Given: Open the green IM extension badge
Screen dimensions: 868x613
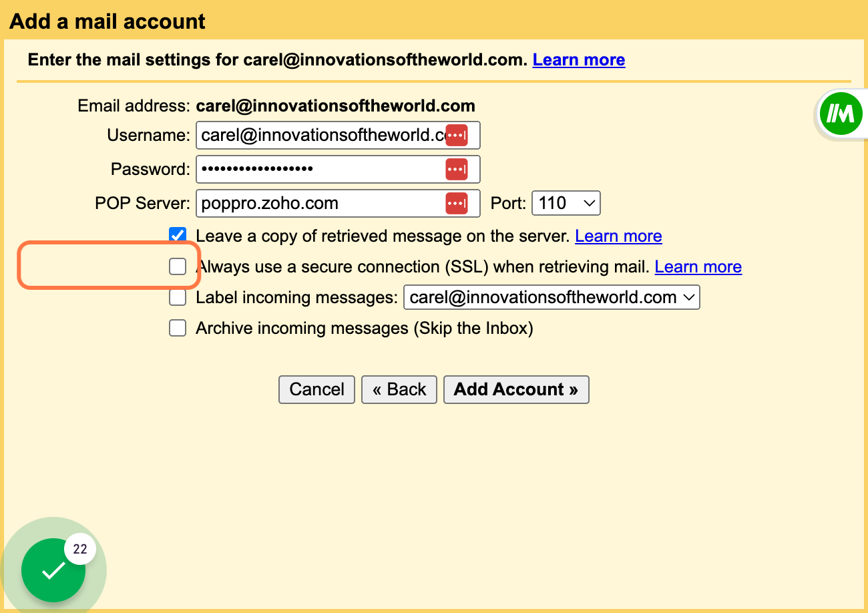Looking at the screenshot, I should (x=841, y=114).
